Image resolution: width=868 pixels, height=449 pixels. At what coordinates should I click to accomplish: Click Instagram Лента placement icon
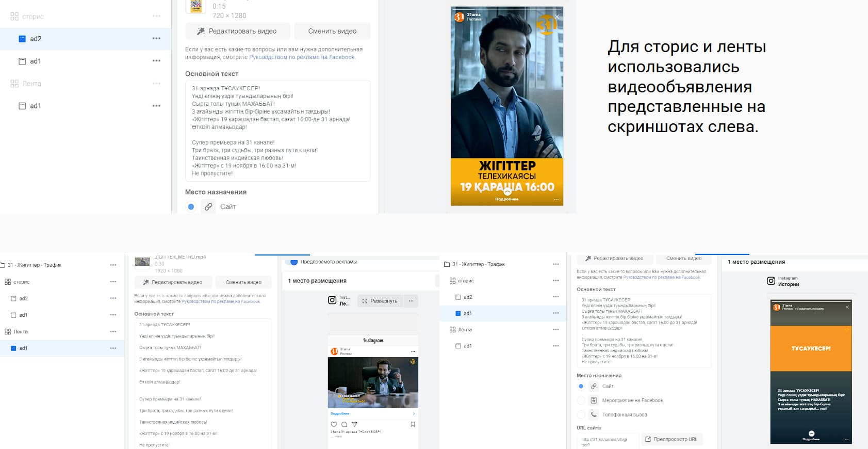click(332, 300)
